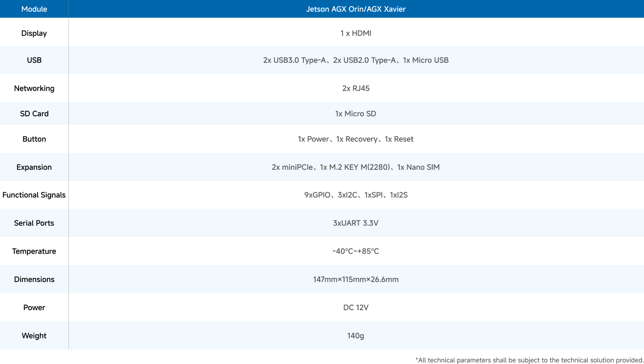The height and width of the screenshot is (364, 644).
Task: Select the "DC 12V" value
Action: click(356, 308)
